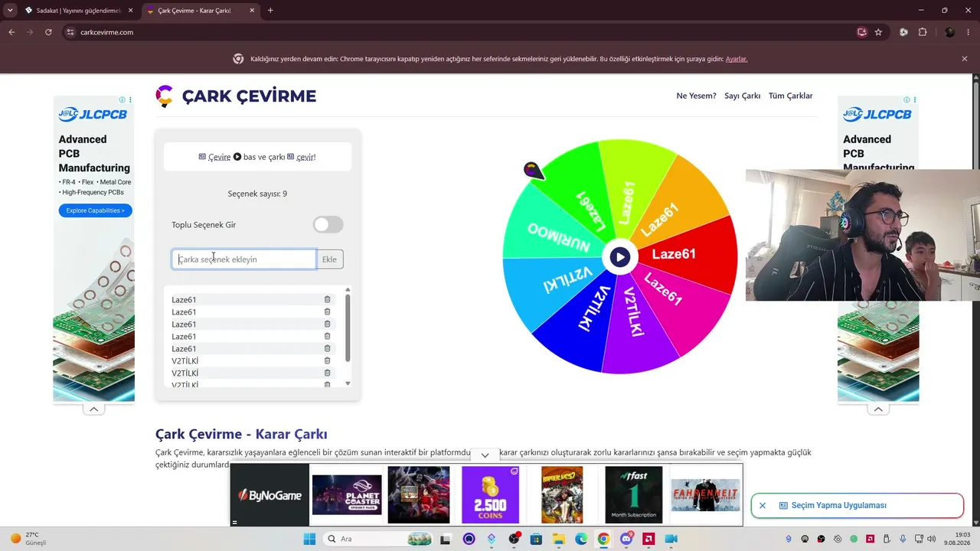Collapse the left ad with the chevron
Image resolution: width=980 pixels, height=551 pixels.
(x=93, y=409)
